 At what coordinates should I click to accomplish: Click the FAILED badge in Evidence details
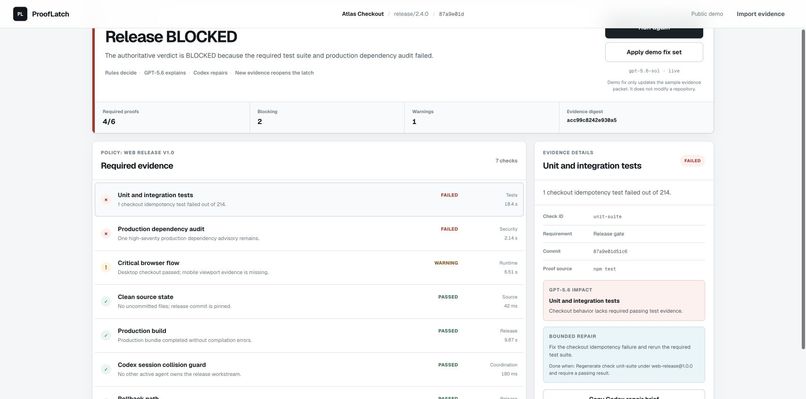tap(692, 161)
